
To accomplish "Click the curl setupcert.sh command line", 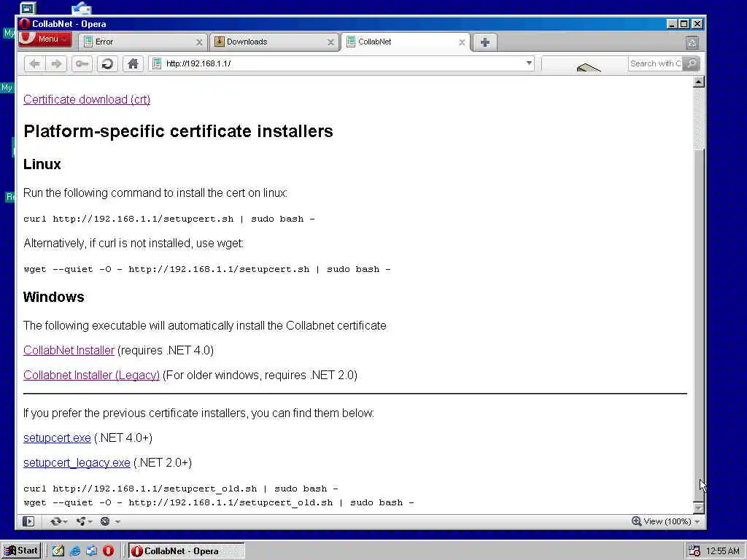I will pos(169,219).
